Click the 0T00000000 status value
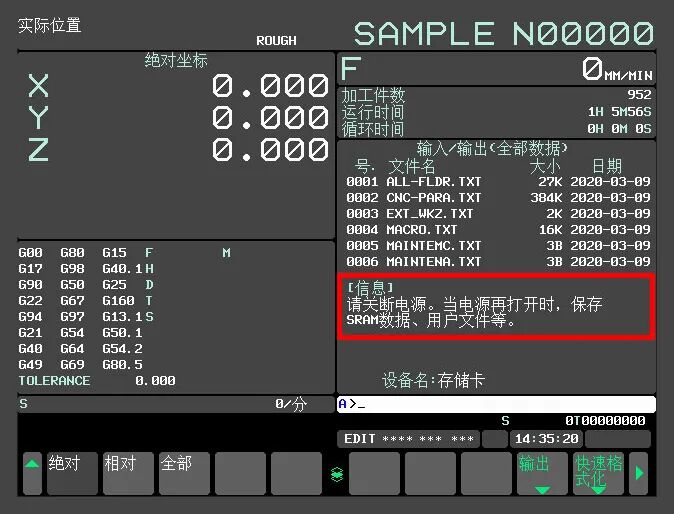674x514 pixels. (605, 421)
